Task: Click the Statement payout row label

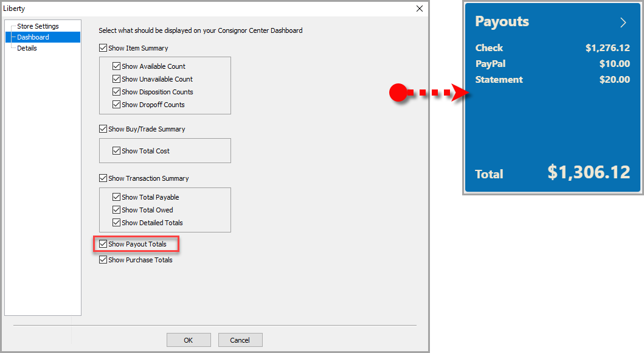Action: (499, 79)
